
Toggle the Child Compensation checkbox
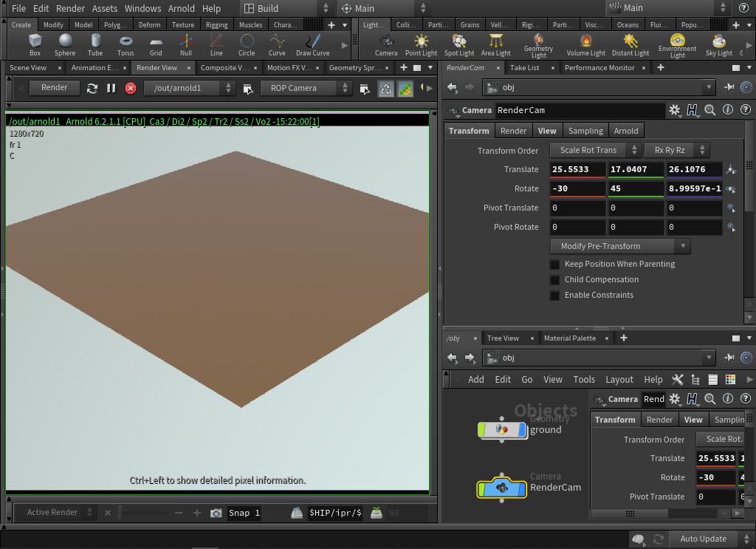coord(554,280)
